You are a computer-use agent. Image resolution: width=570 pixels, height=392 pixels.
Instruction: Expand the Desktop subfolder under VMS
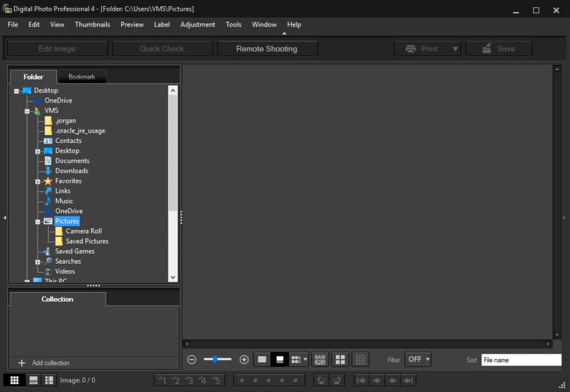pos(38,151)
